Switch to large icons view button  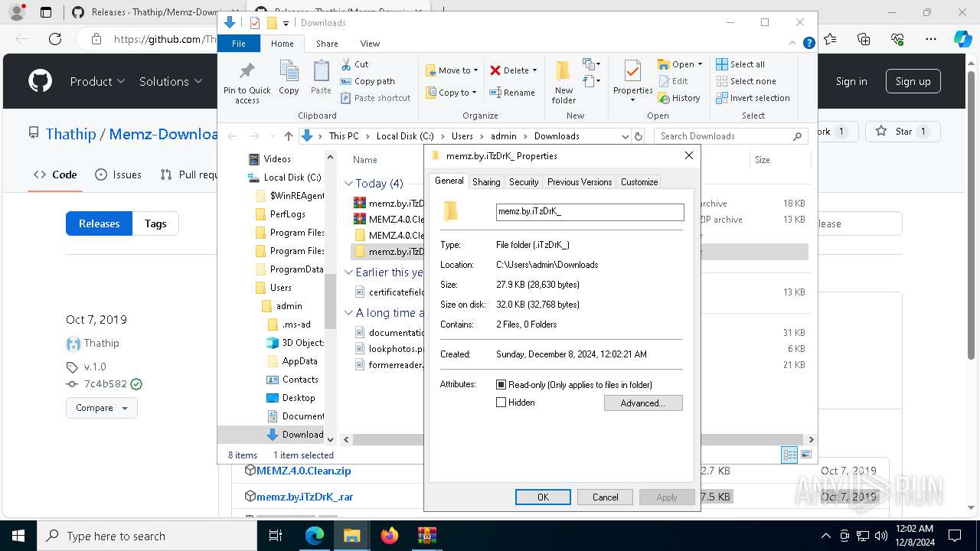click(x=805, y=455)
